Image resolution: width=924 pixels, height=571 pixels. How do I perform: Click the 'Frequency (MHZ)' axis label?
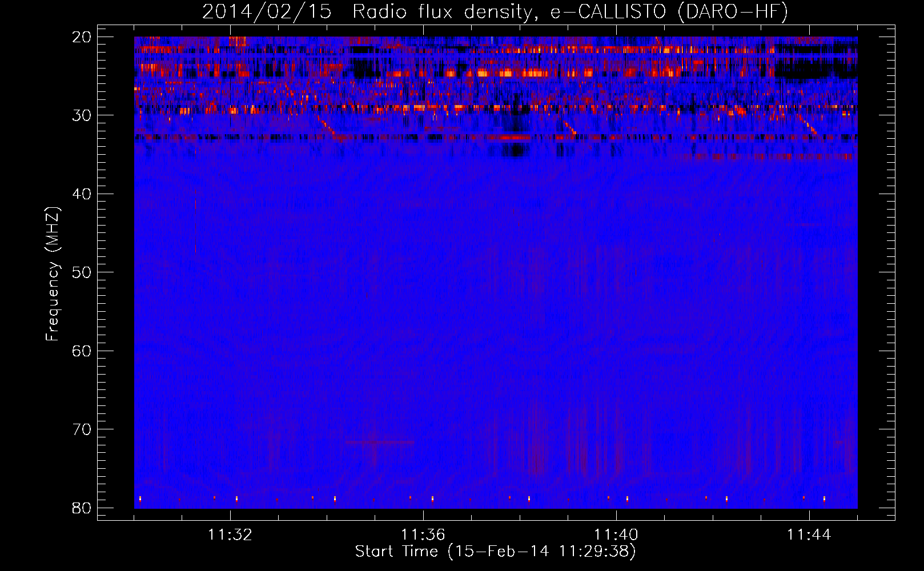point(53,274)
